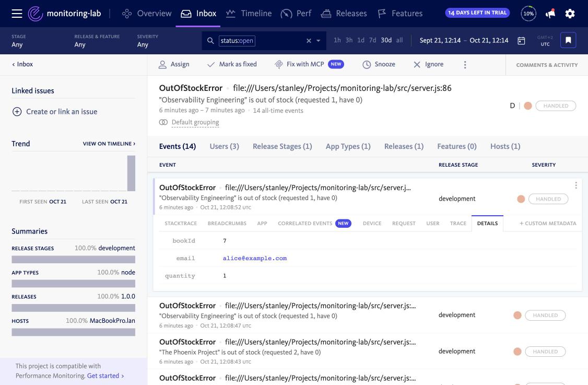Open the date range calendar icon

[521, 41]
